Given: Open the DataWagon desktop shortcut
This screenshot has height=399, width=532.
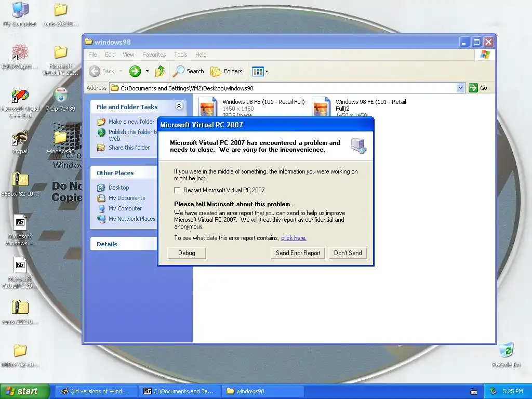Looking at the screenshot, I should 20,56.
